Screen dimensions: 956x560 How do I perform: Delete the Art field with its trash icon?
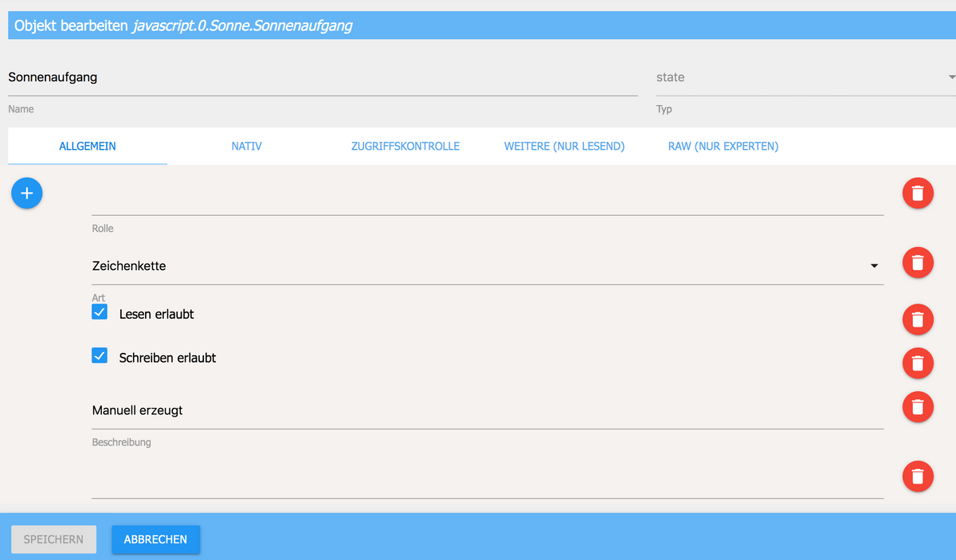click(918, 262)
